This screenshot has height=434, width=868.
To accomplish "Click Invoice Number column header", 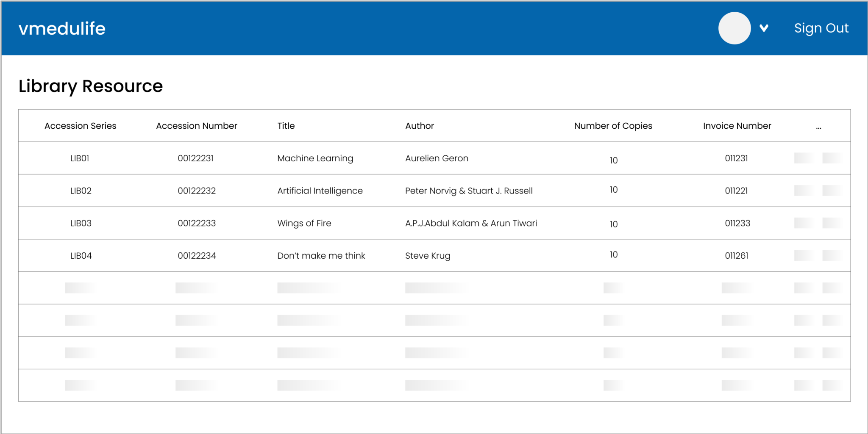I will [737, 126].
